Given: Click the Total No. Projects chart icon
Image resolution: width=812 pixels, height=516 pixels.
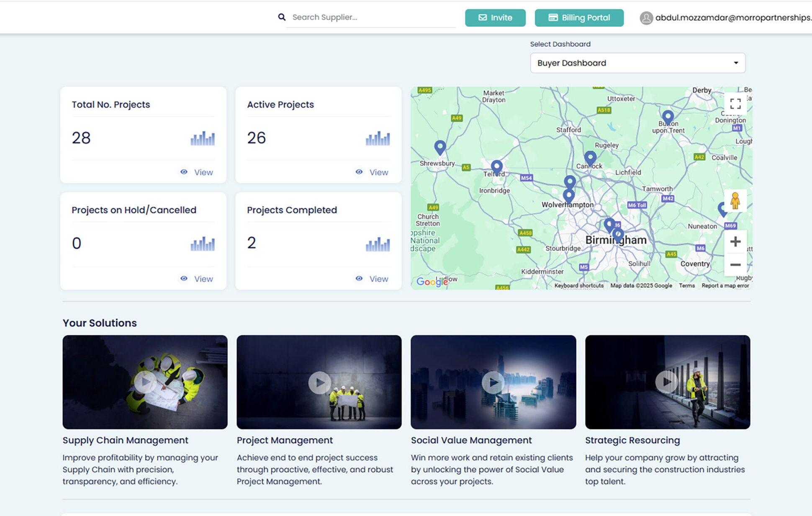Looking at the screenshot, I should point(203,139).
